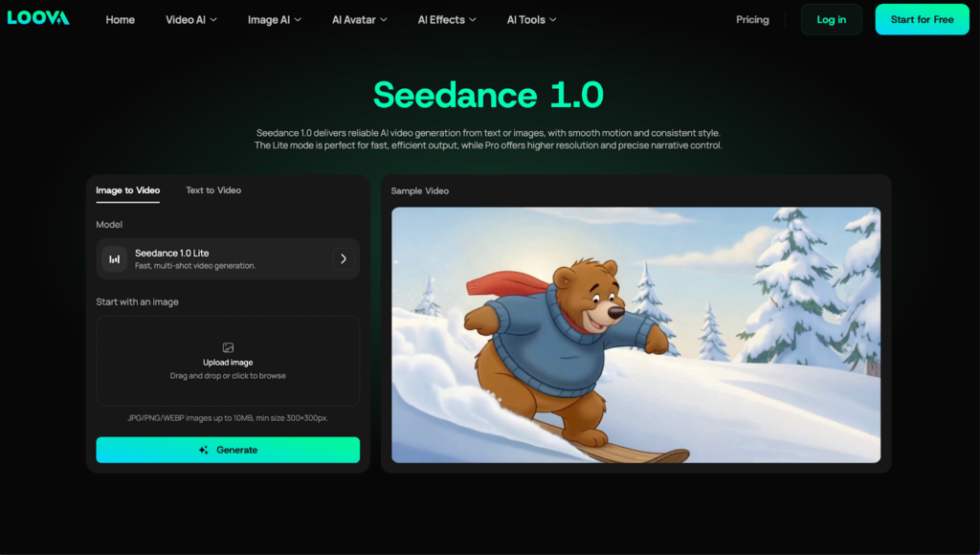Expand the Image AI dropdown menu
980x555 pixels.
tap(274, 20)
